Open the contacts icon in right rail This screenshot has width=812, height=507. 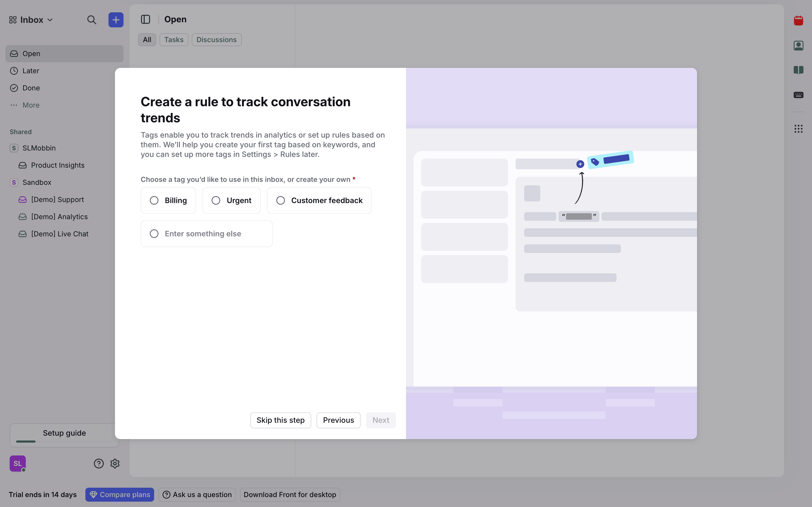pyautogui.click(x=798, y=46)
